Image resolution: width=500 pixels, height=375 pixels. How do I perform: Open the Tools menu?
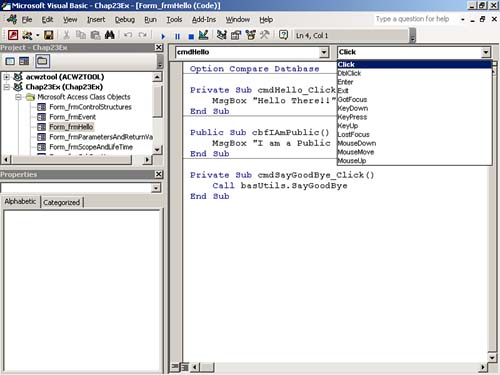[x=174, y=20]
